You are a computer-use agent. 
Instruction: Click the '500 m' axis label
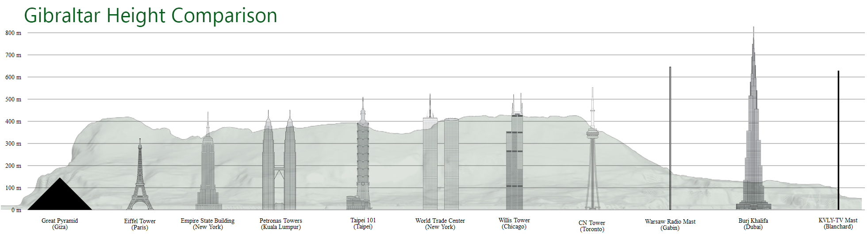[x=13, y=99]
